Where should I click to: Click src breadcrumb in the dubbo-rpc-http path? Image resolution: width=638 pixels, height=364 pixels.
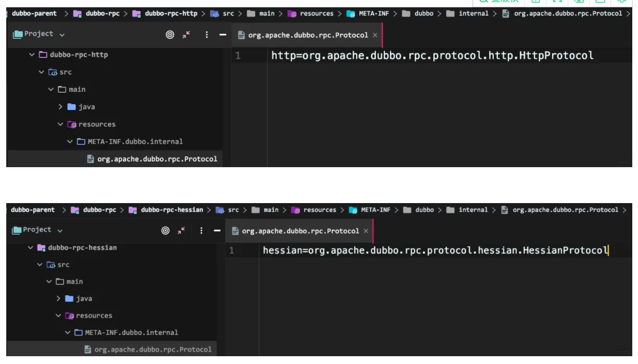[x=223, y=14]
